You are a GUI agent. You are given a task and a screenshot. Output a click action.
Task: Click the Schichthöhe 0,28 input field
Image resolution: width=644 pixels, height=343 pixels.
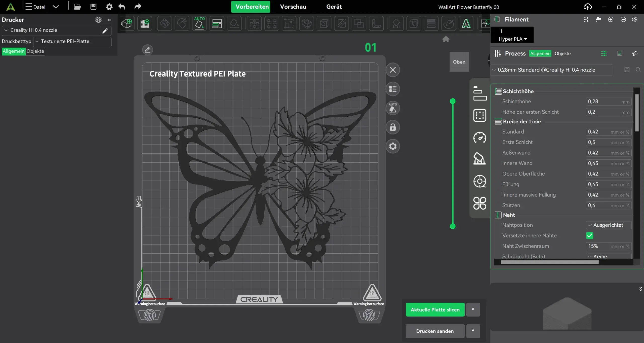609,101
